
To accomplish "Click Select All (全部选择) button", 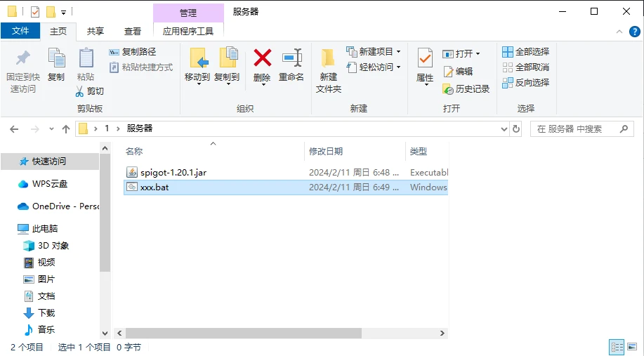I will 526,52.
